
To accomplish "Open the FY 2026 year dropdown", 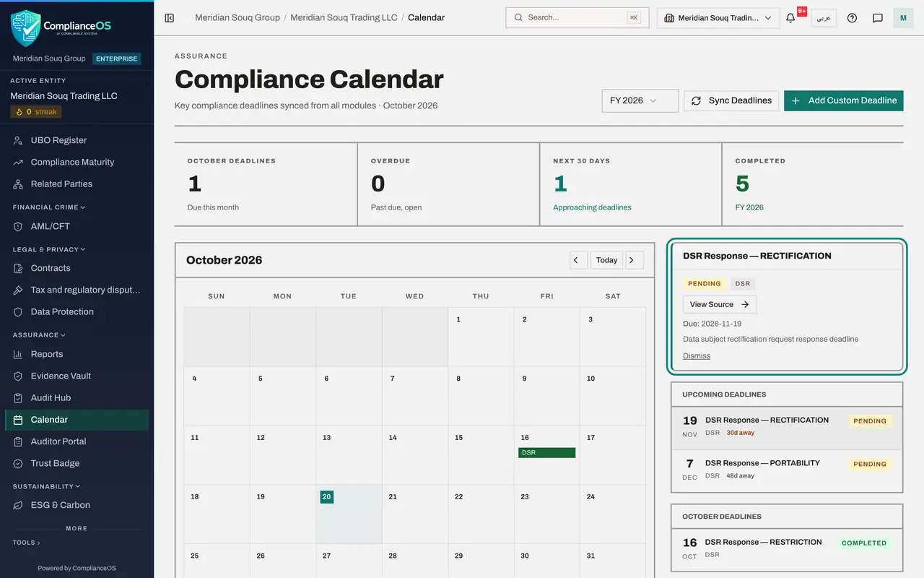I will click(x=640, y=100).
